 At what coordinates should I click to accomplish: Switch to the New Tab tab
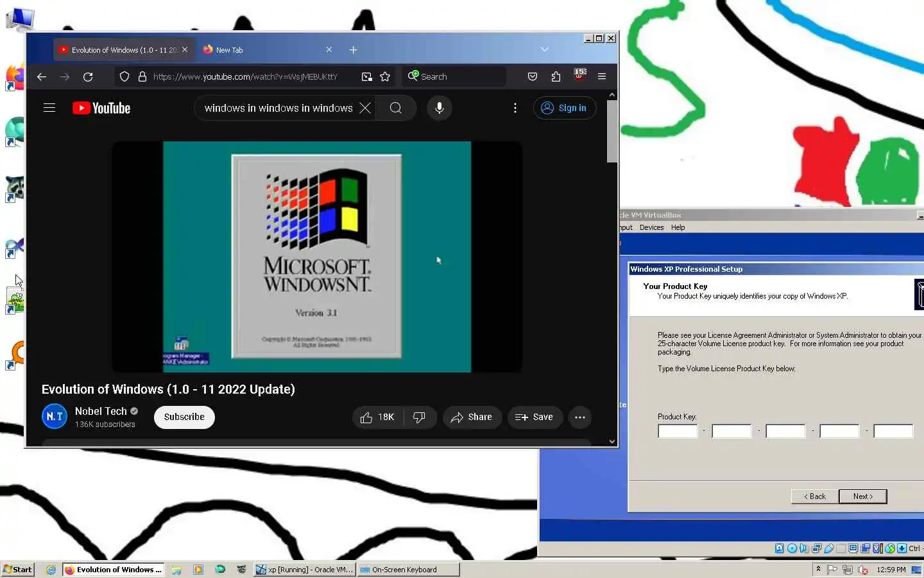coord(268,49)
